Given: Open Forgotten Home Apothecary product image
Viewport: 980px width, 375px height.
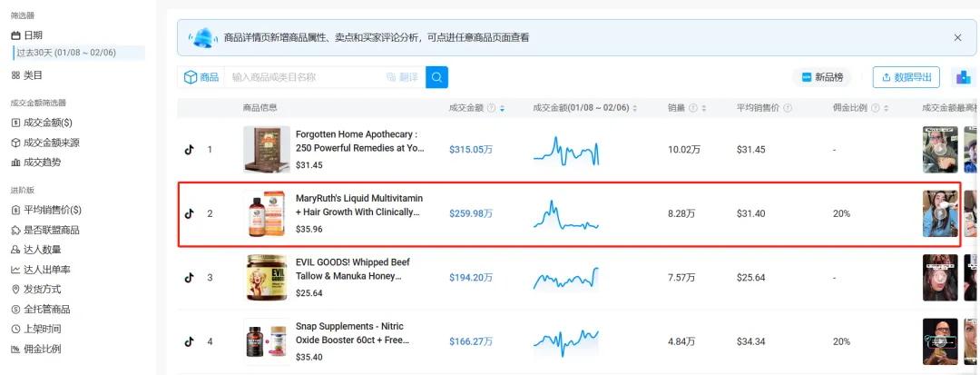Looking at the screenshot, I should point(267,150).
